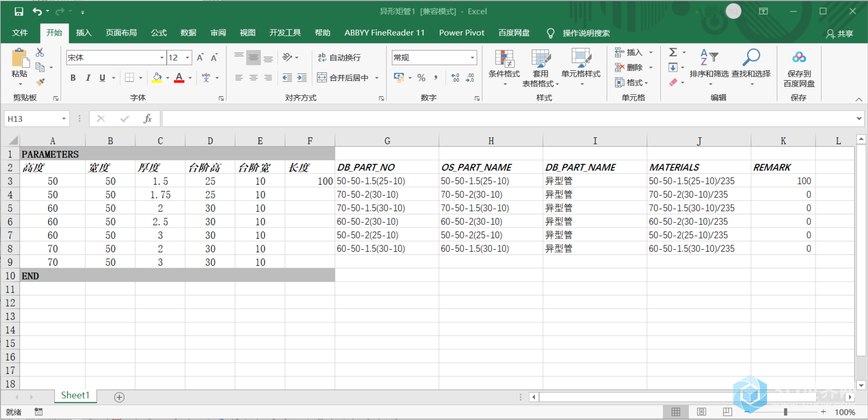Screen dimensions: 868x420
Task: Click Cell Styles (单元格样式)
Action: (x=581, y=67)
